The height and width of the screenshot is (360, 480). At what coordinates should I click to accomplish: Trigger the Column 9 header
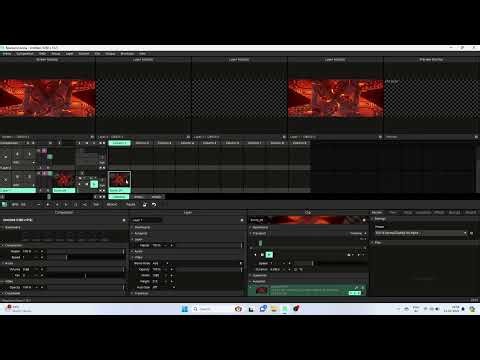tap(300, 143)
